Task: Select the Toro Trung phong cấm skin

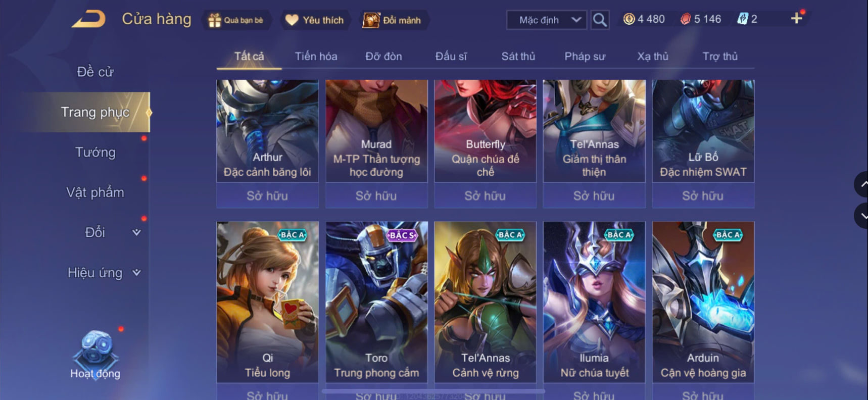Action: click(x=376, y=302)
